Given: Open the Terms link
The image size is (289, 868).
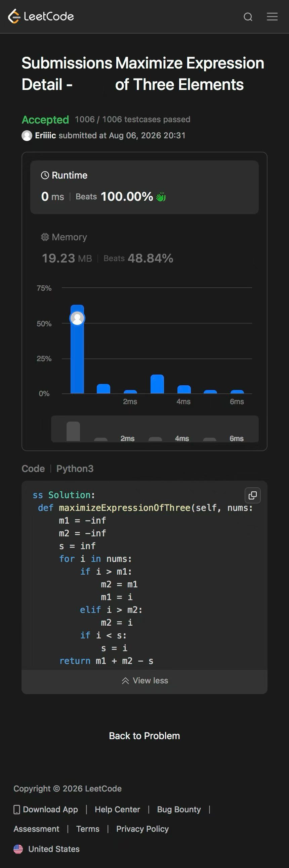Looking at the screenshot, I should (88, 829).
